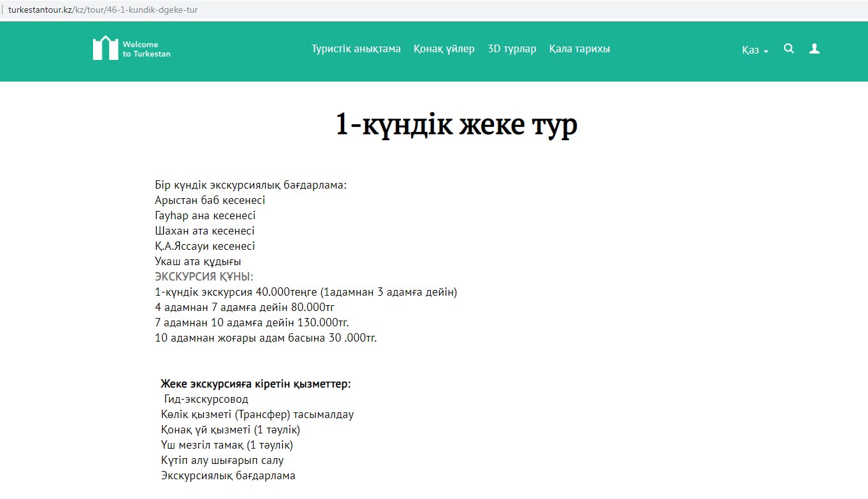This screenshot has width=868, height=499.
Task: Open Қала тарихы menu item
Action: point(579,49)
